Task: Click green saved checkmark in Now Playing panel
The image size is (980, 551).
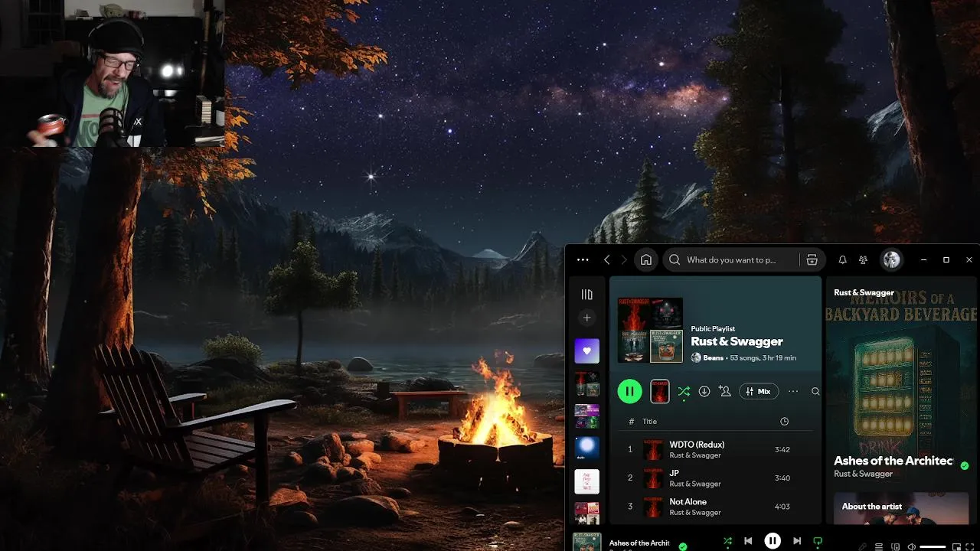Action: [965, 465]
